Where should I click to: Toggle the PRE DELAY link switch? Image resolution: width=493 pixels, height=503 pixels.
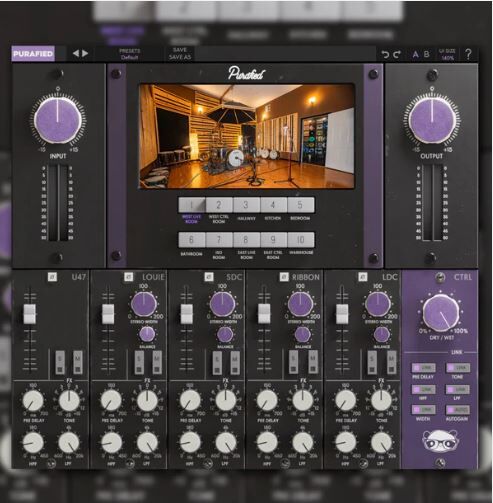click(x=424, y=368)
